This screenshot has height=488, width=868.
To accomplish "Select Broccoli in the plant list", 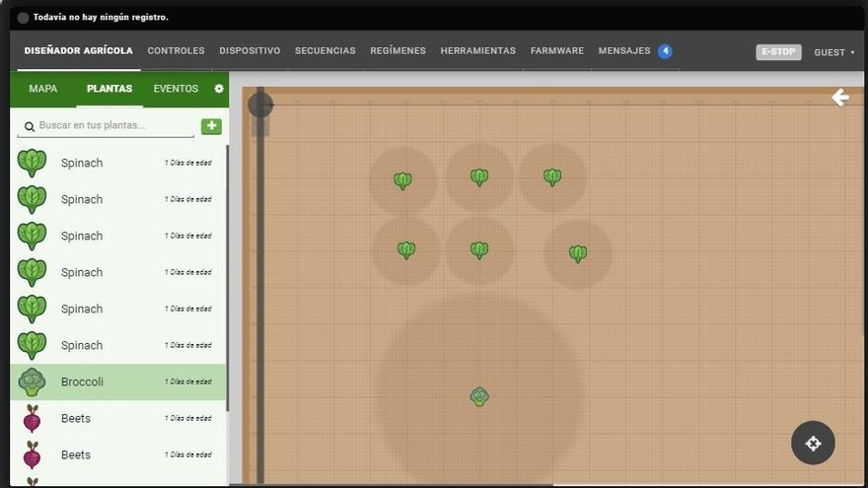I will [82, 382].
